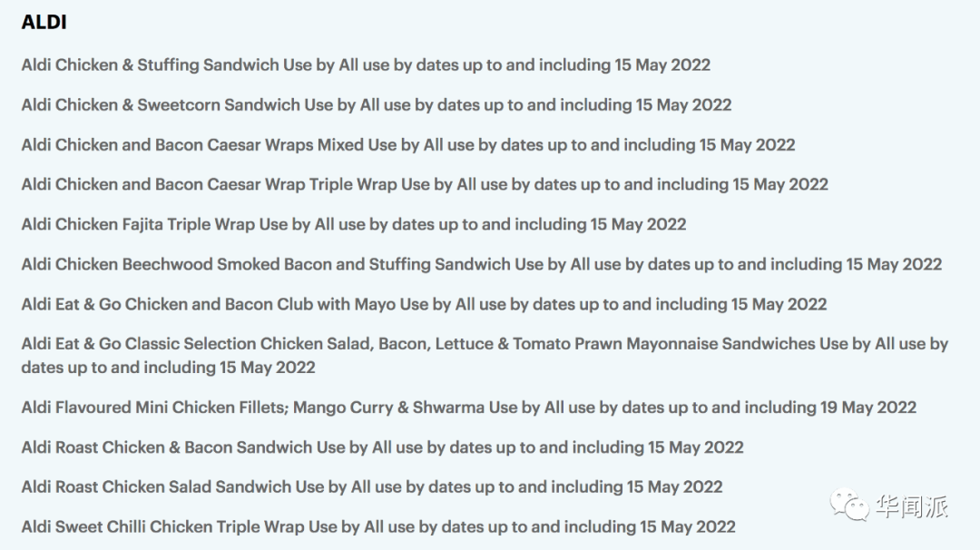
Task: Select the Flavoured Mini Chicken Fillets entry
Action: coord(469,408)
